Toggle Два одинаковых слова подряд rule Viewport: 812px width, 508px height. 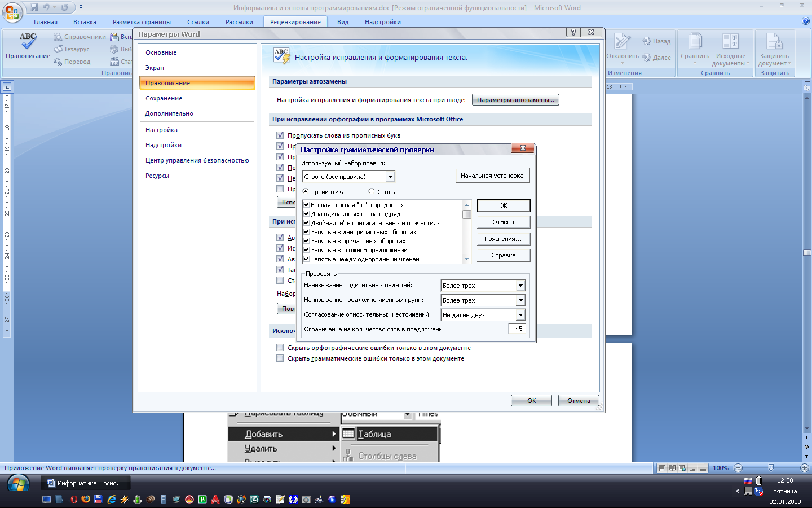[x=307, y=214]
